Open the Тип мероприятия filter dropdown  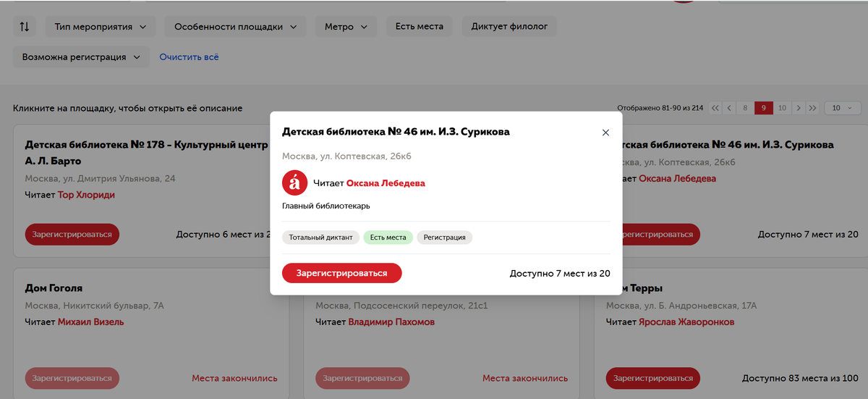click(x=100, y=27)
